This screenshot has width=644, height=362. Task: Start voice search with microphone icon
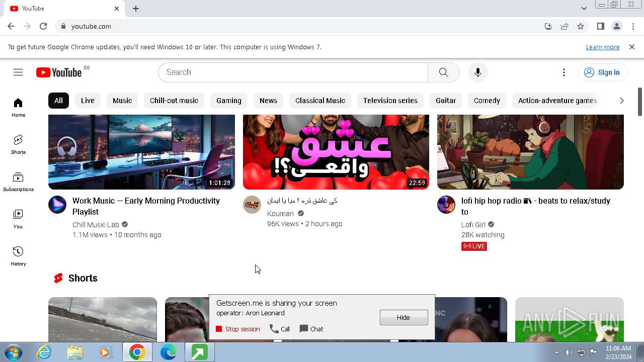(478, 72)
